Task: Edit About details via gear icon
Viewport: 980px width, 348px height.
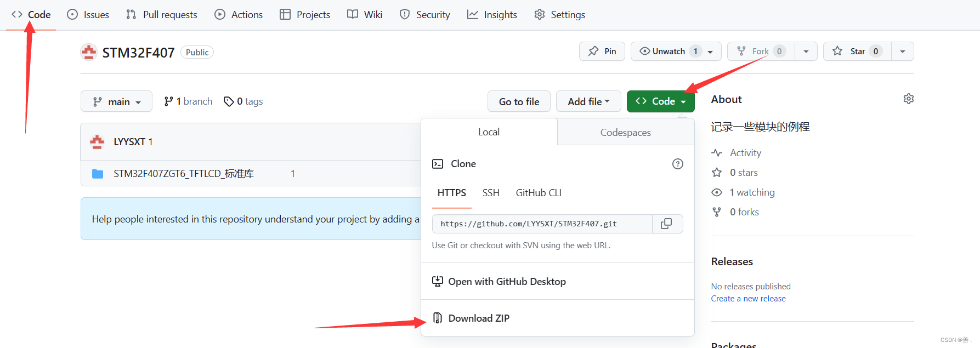Action: (x=909, y=99)
